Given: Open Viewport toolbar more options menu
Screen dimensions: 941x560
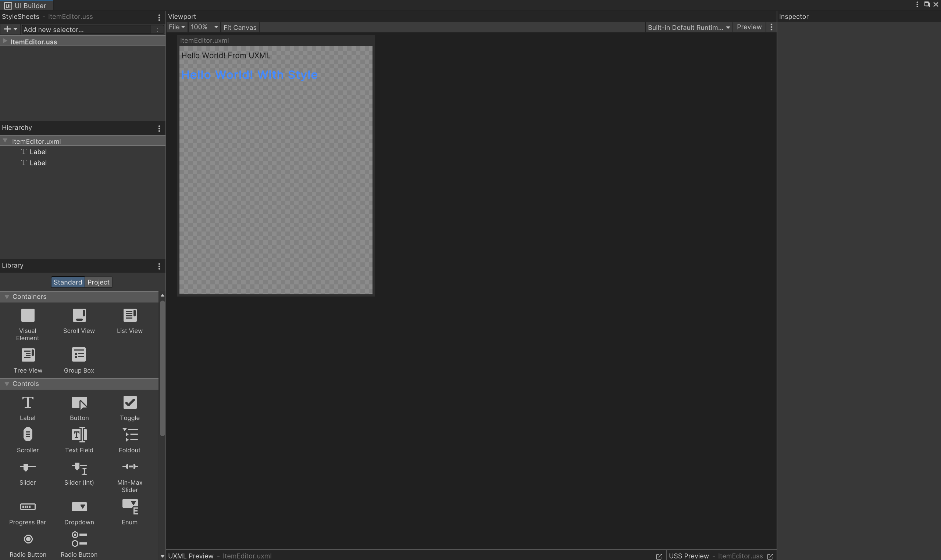Looking at the screenshot, I should [771, 27].
